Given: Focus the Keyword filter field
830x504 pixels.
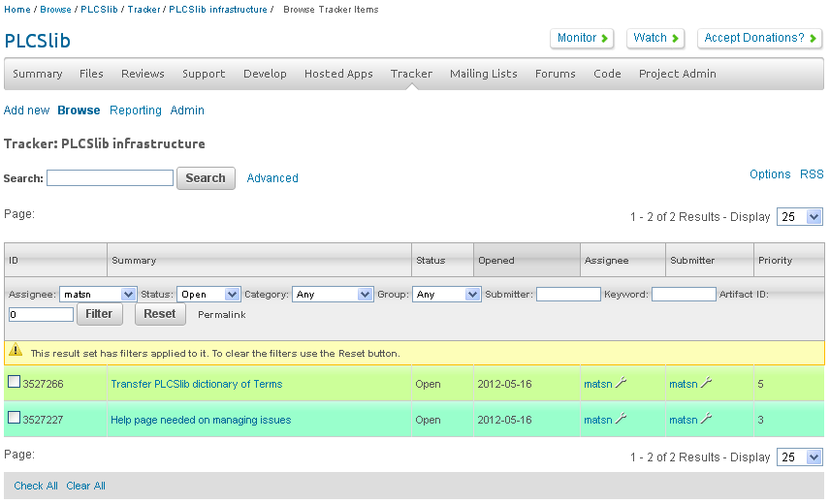Looking at the screenshot, I should [684, 294].
